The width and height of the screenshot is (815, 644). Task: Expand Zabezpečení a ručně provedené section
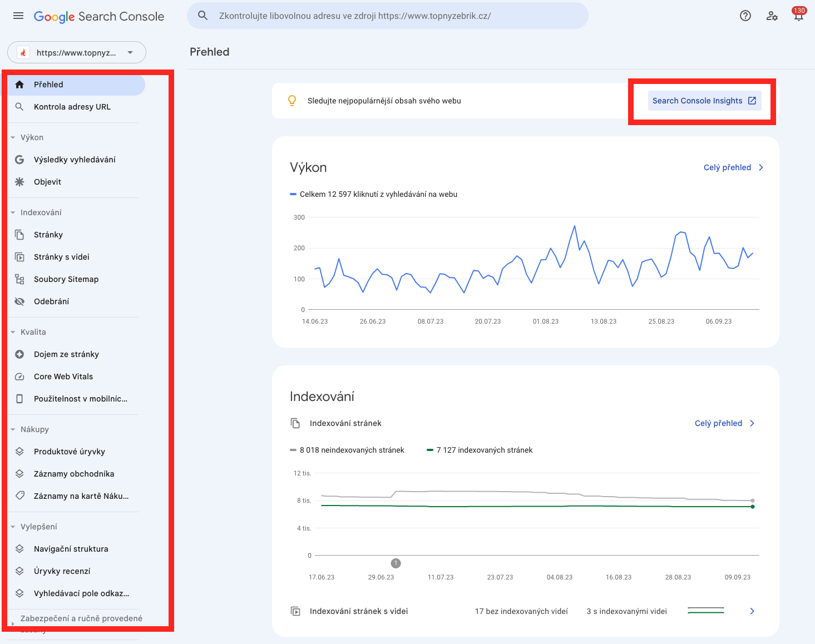(x=13, y=624)
